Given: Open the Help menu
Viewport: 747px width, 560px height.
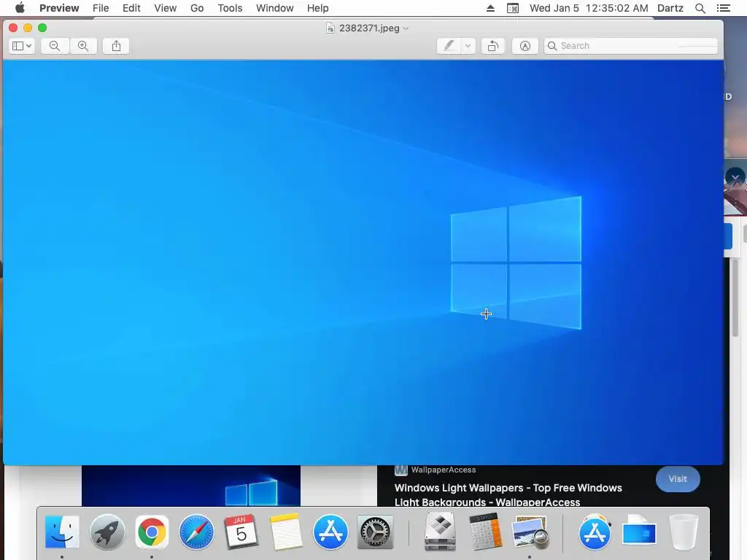Looking at the screenshot, I should coord(318,8).
